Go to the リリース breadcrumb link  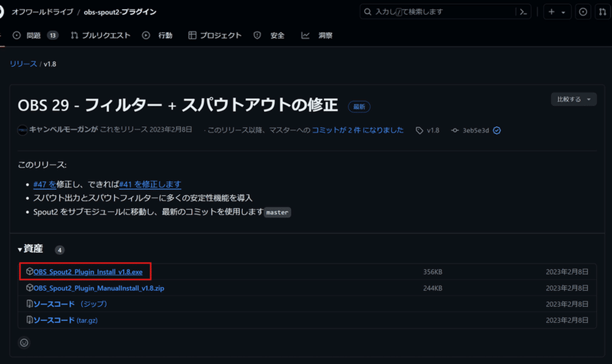23,64
